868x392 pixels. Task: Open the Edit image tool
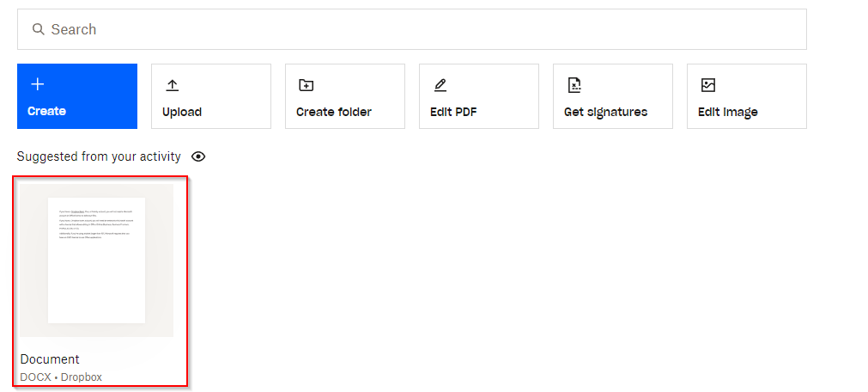coord(747,96)
